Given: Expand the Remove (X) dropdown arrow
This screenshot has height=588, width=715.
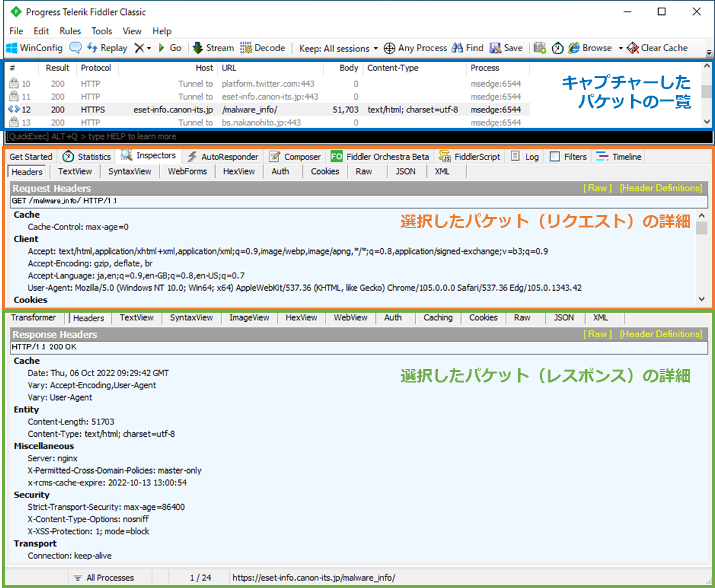Looking at the screenshot, I should [149, 48].
